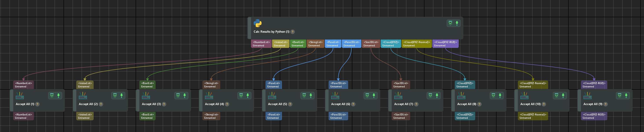Select the Cloud(XYZ-RGB) output port of Python node
Image resolution: width=644 pixels, height=132 pixels.
point(445,44)
